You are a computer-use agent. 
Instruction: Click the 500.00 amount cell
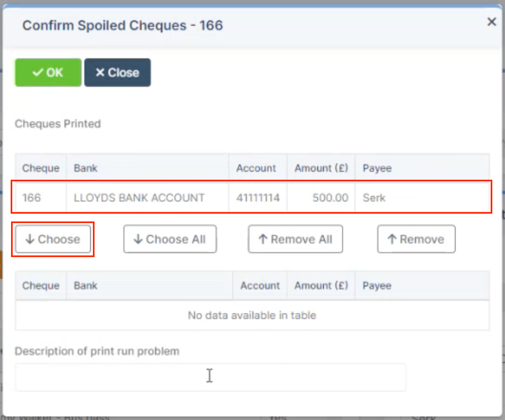[x=321, y=198]
